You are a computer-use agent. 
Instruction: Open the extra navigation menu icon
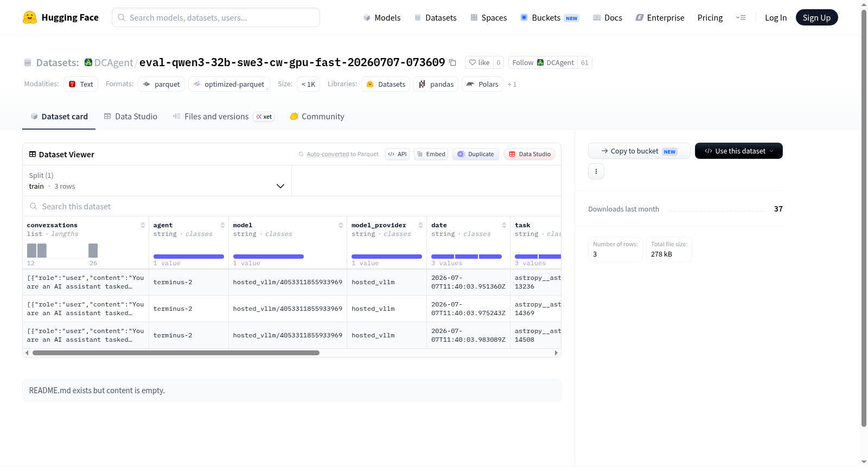(741, 17)
